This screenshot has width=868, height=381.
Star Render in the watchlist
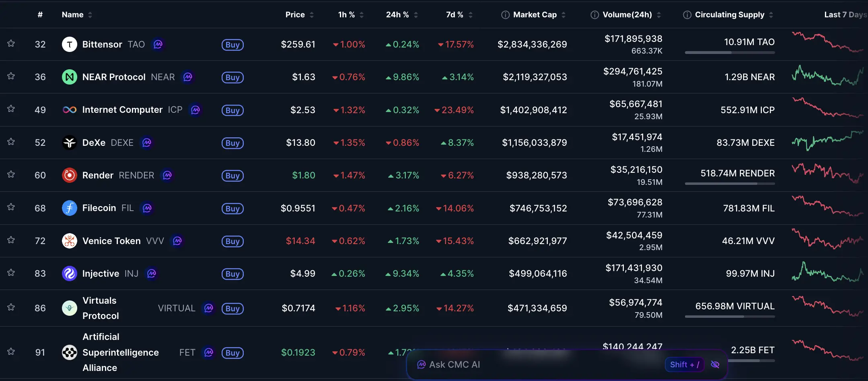(x=11, y=174)
